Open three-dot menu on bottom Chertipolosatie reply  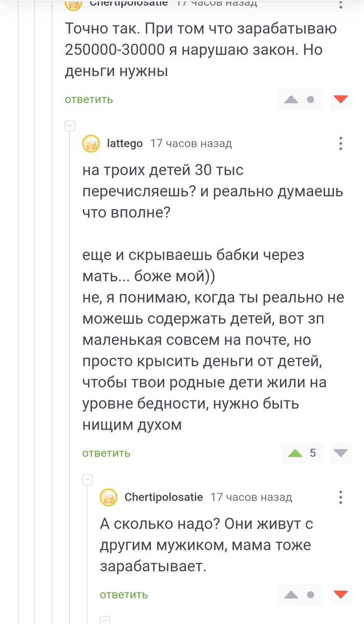coord(341,497)
